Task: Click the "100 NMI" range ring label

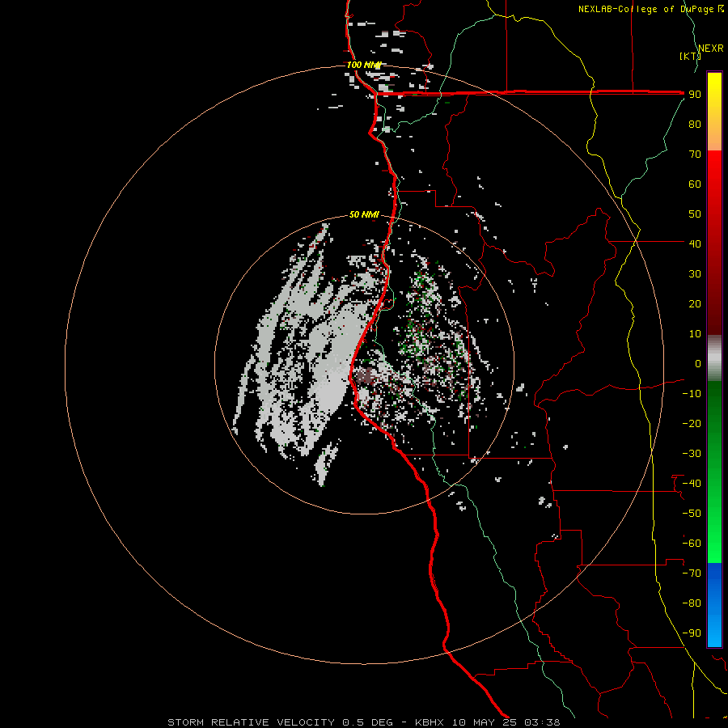Action: click(x=363, y=65)
